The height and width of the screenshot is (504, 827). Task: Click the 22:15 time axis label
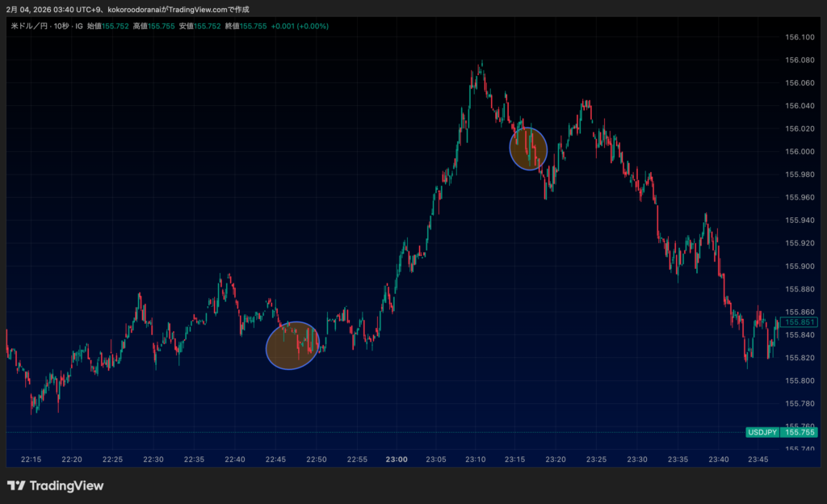[31, 460]
